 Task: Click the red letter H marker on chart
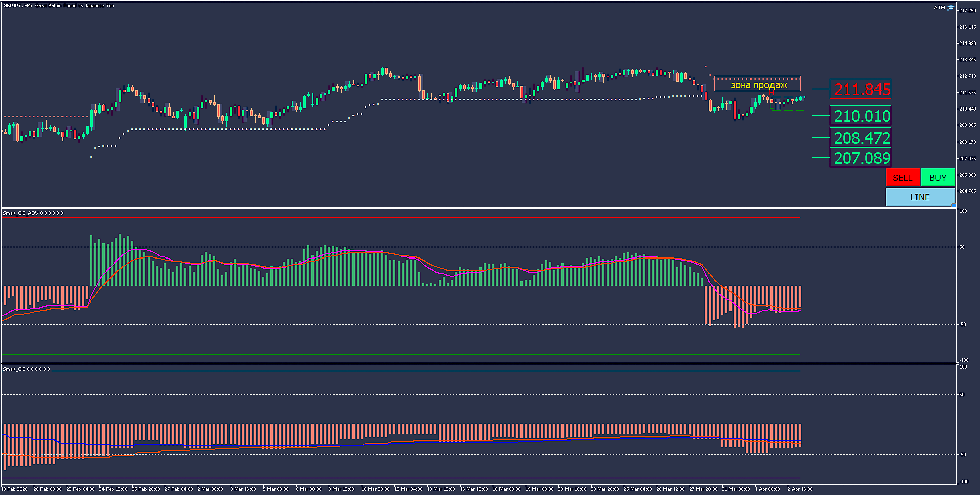coord(772,93)
